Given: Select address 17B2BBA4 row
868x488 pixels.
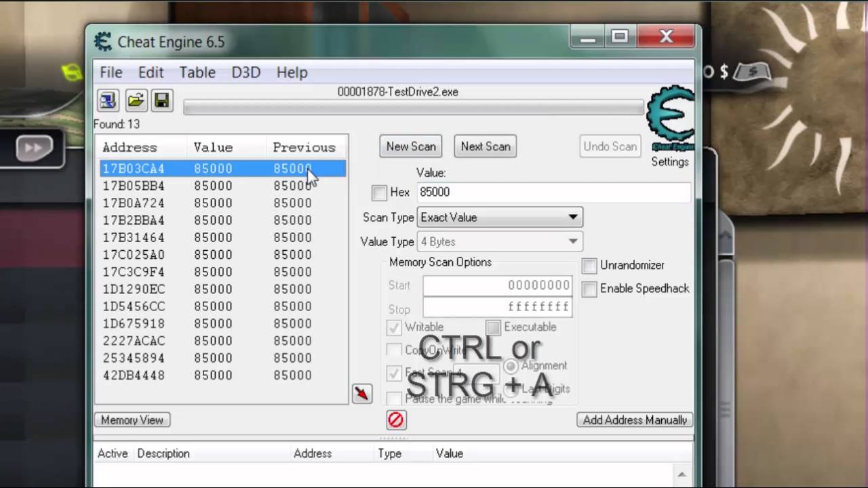Looking at the screenshot, I should click(x=222, y=220).
